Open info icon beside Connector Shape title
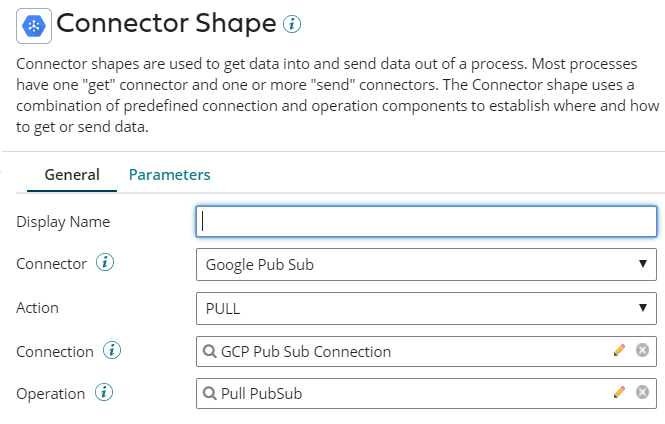 (x=292, y=24)
